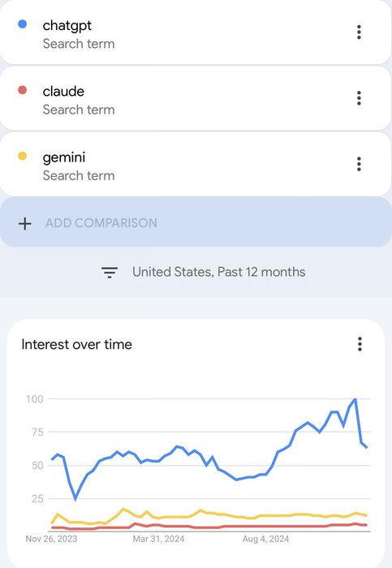Open the three-dot menu for the gemini term
The width and height of the screenshot is (392, 568).
[359, 164]
